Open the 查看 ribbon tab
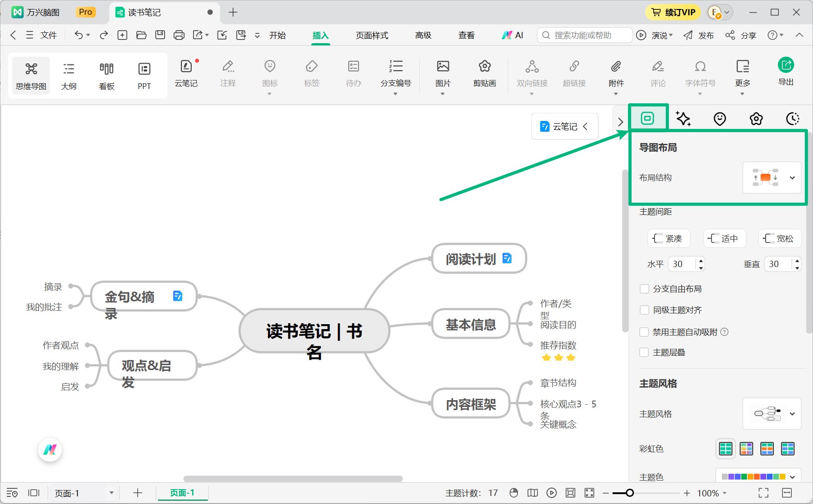Screen dimensions: 813x504 467,36
